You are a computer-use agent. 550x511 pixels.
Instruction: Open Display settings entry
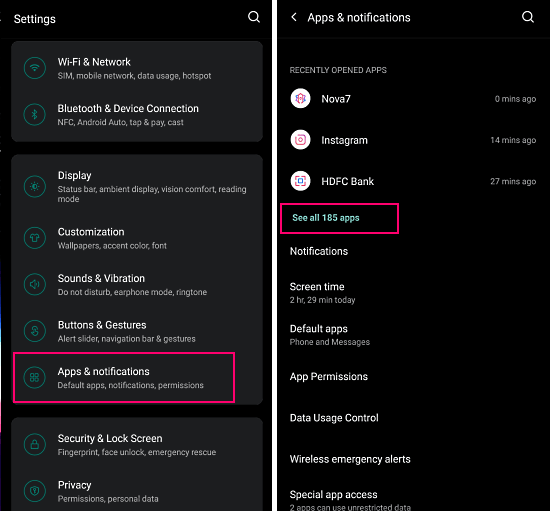(137, 186)
